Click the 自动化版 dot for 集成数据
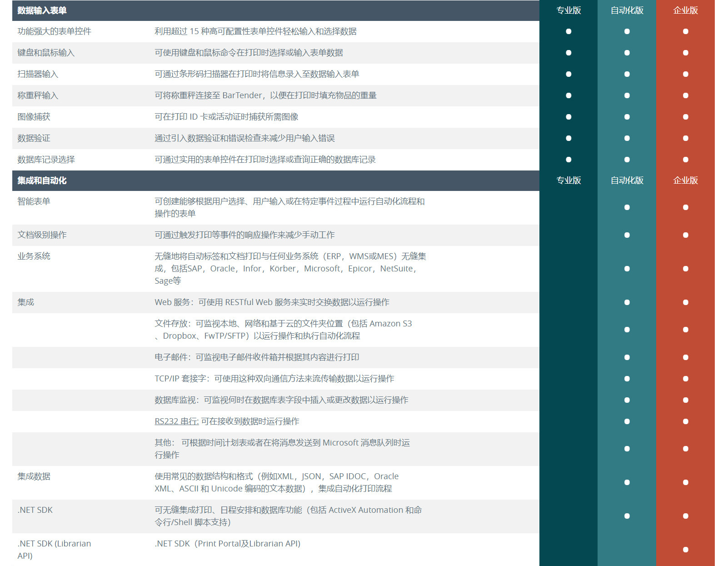This screenshot has height=566, width=728. click(x=627, y=482)
